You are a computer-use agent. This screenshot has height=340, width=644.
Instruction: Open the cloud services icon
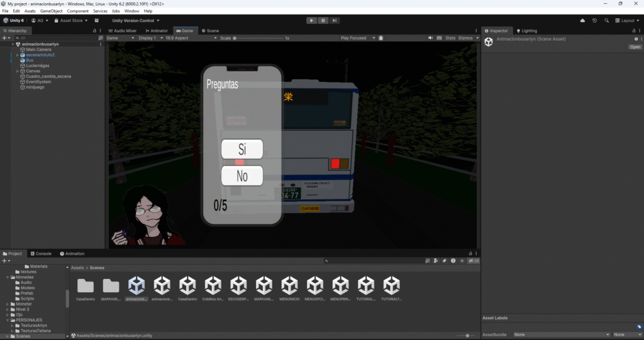[582, 20]
